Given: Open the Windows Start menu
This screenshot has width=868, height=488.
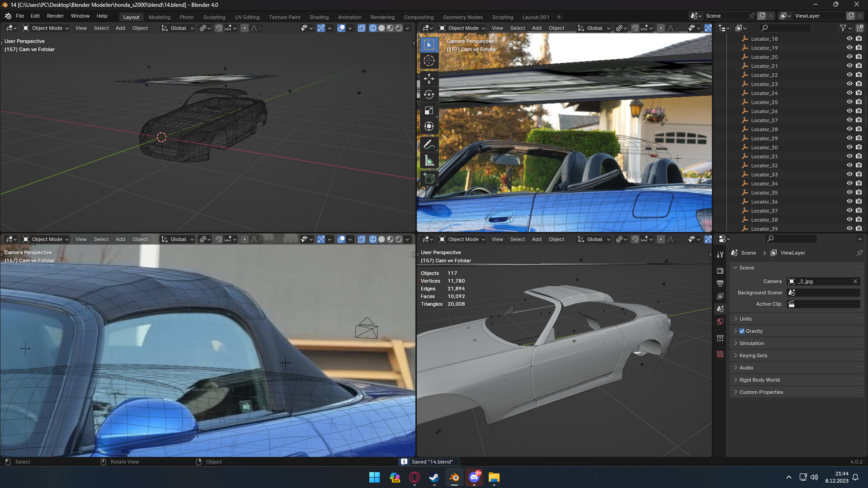Looking at the screenshot, I should (x=374, y=478).
